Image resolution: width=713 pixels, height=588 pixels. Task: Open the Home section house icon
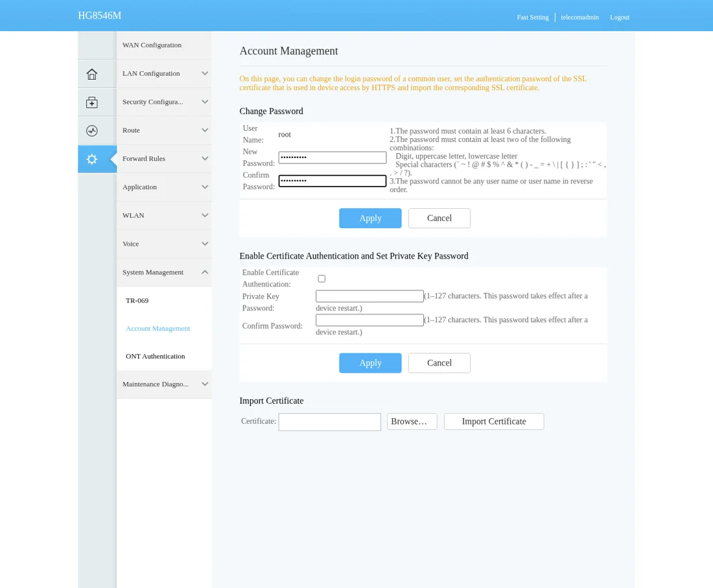point(92,74)
